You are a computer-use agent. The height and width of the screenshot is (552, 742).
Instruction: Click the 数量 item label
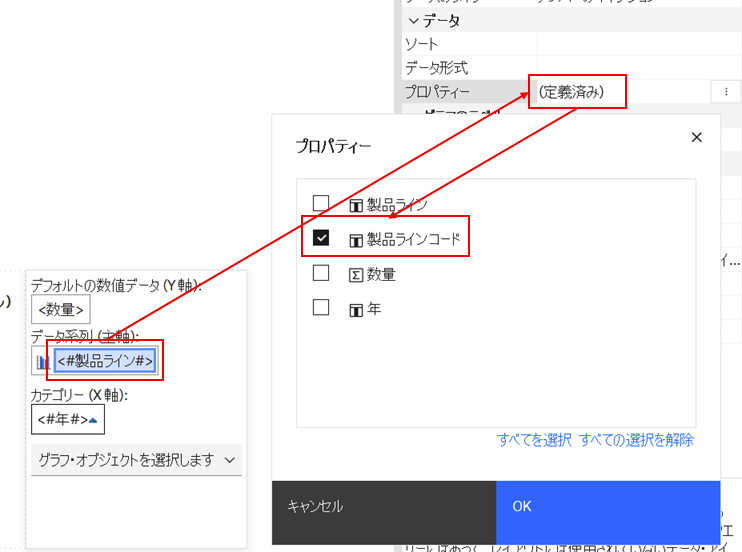tap(381, 274)
